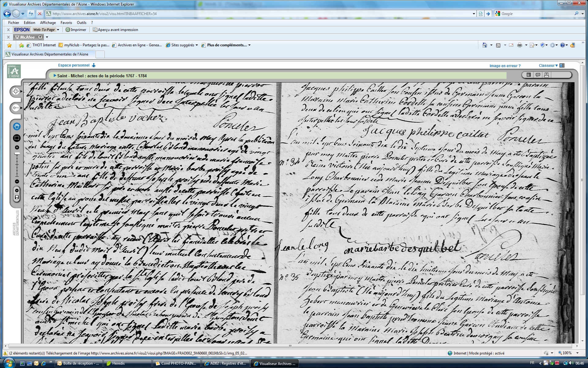Click the Image en erreur link

(505, 66)
